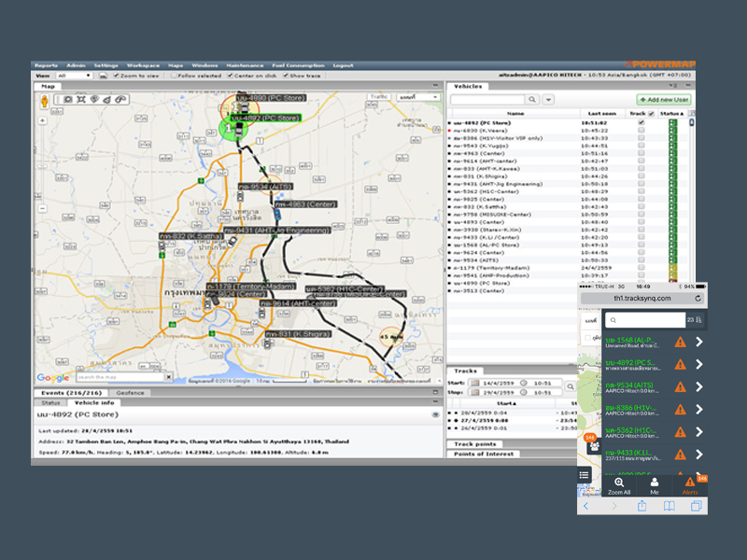Switch to Status tab in vehicle panel

[x=50, y=403]
